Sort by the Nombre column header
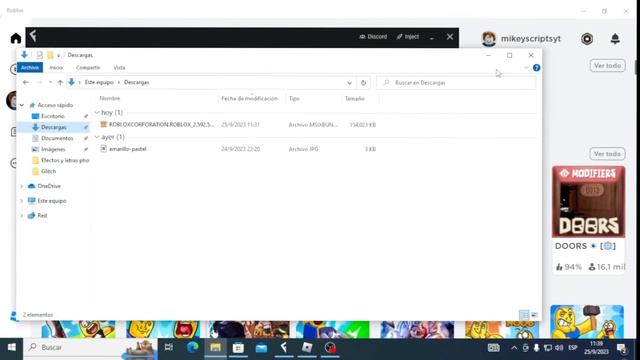 coord(110,98)
